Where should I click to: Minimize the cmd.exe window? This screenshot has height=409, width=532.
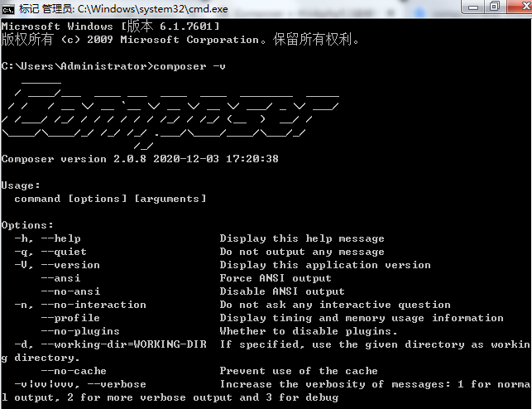point(473,7)
